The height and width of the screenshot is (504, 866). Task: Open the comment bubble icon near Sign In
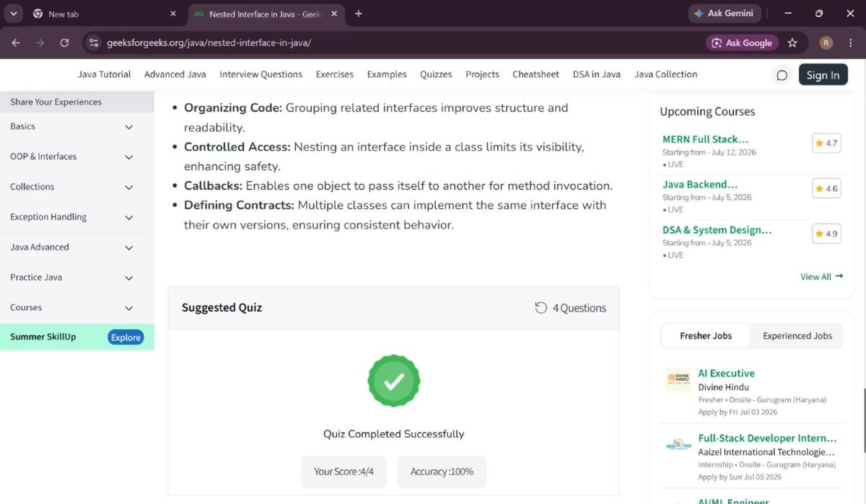point(782,75)
